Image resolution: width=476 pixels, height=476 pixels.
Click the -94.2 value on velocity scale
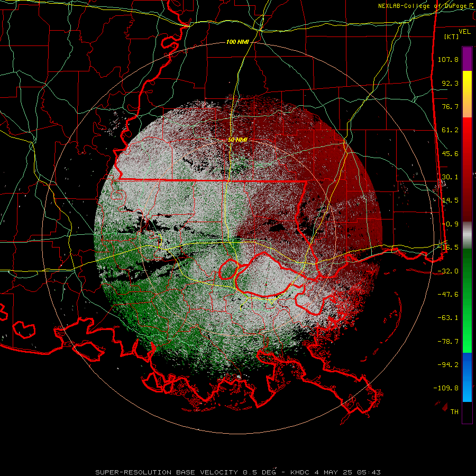coord(448,365)
